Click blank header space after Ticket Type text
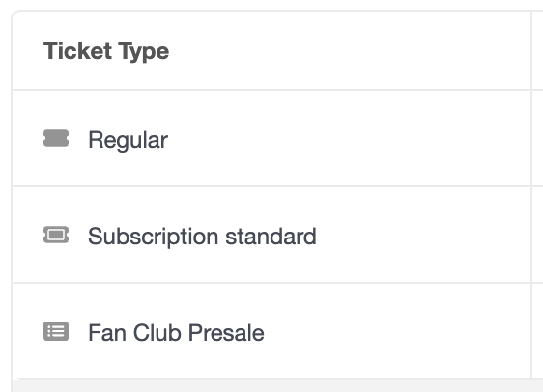This screenshot has height=392, width=543. (x=346, y=50)
